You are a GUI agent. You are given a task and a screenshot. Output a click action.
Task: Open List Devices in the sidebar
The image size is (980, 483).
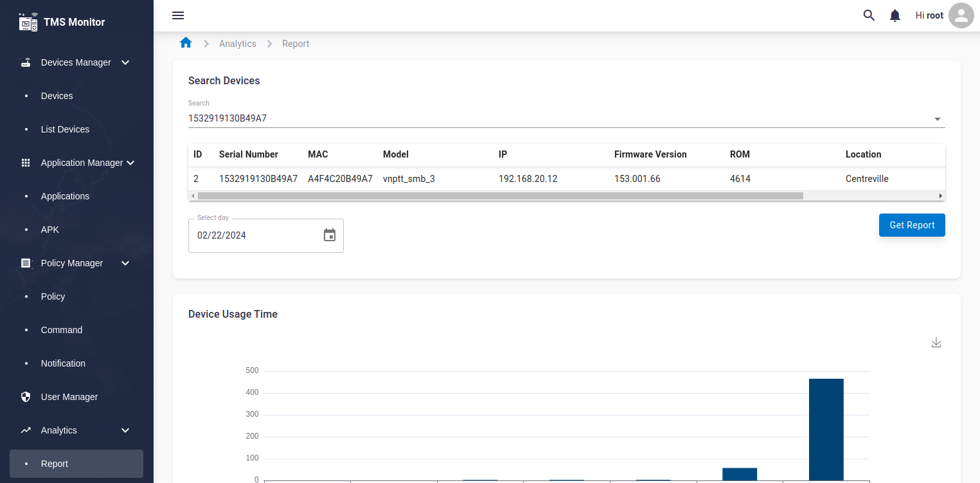click(76, 129)
